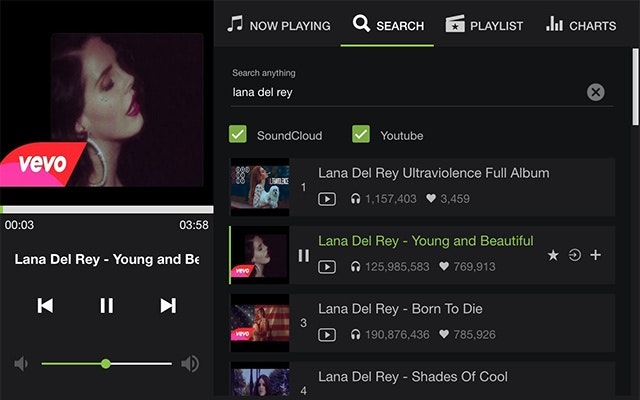Click the music note Now Playing icon
640x400 pixels.
point(235,23)
